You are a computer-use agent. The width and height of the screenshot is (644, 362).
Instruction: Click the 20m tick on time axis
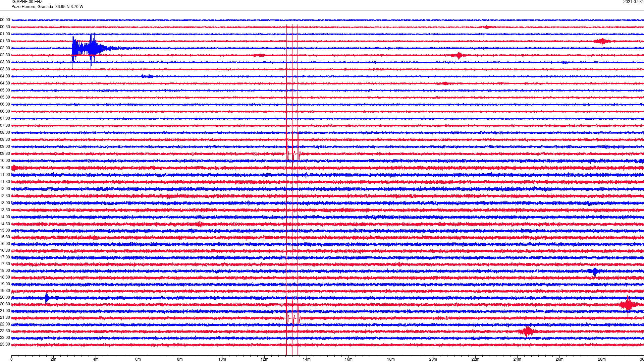pos(433,359)
